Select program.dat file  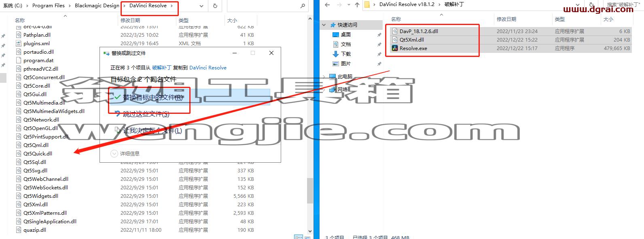coord(38,60)
